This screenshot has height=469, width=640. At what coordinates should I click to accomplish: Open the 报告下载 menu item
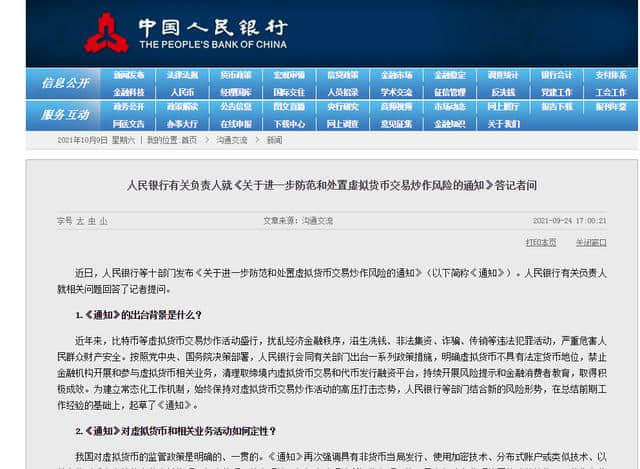pos(556,107)
